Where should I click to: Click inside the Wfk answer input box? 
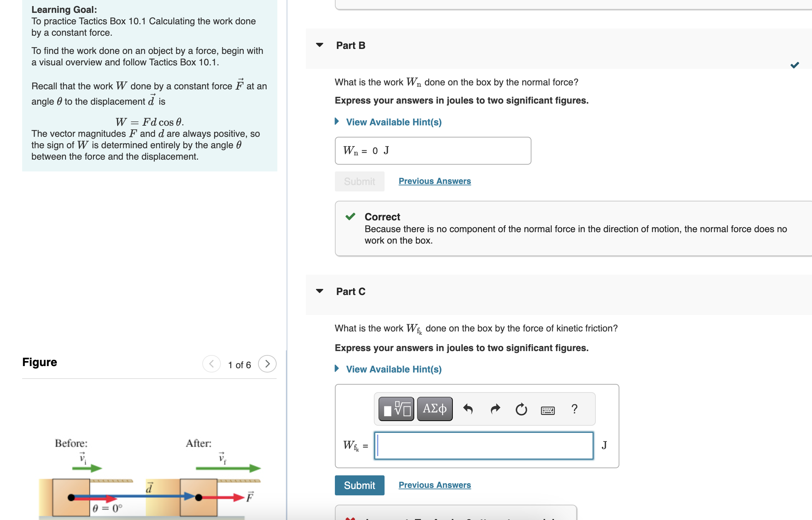[482, 445]
